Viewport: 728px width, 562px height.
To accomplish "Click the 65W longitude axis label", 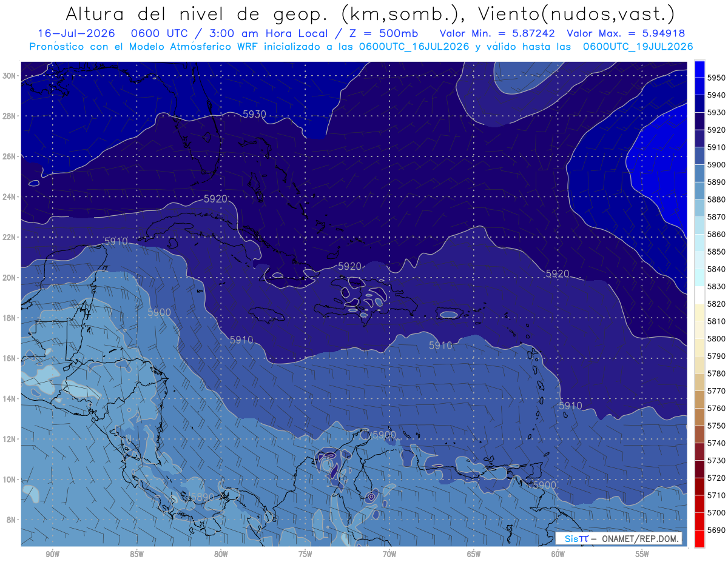I will coord(474,554).
